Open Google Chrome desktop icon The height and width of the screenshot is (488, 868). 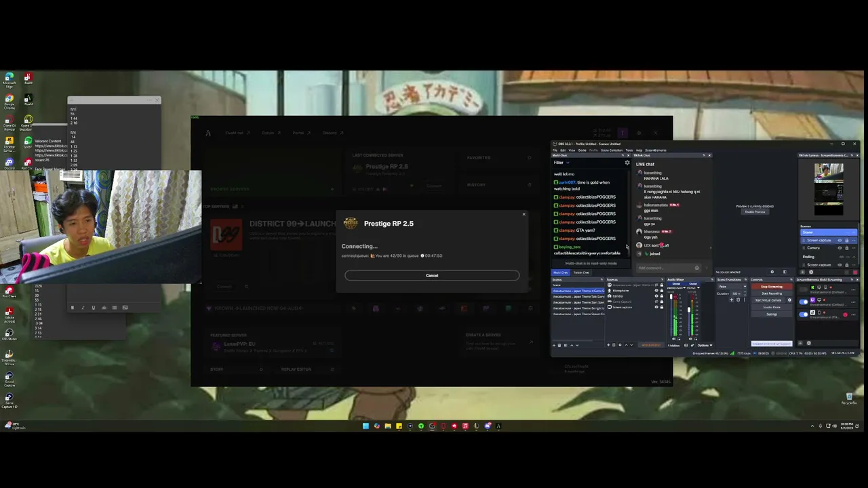[x=9, y=102]
